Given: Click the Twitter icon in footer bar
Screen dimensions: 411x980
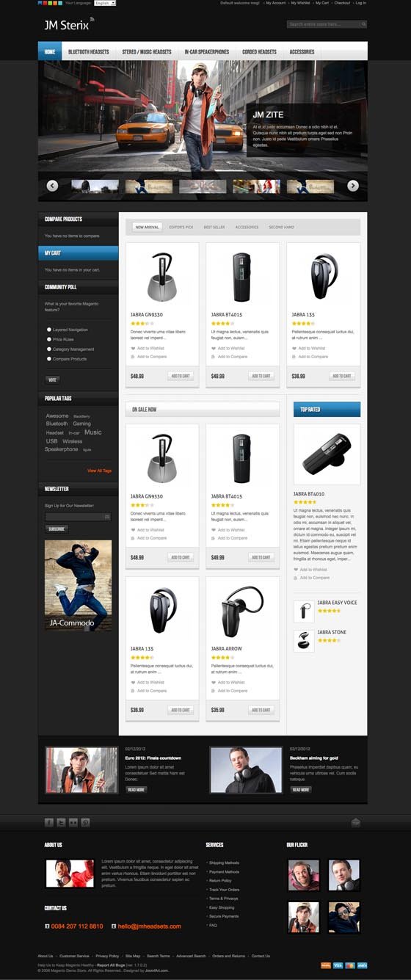Looking at the screenshot, I should [x=62, y=822].
